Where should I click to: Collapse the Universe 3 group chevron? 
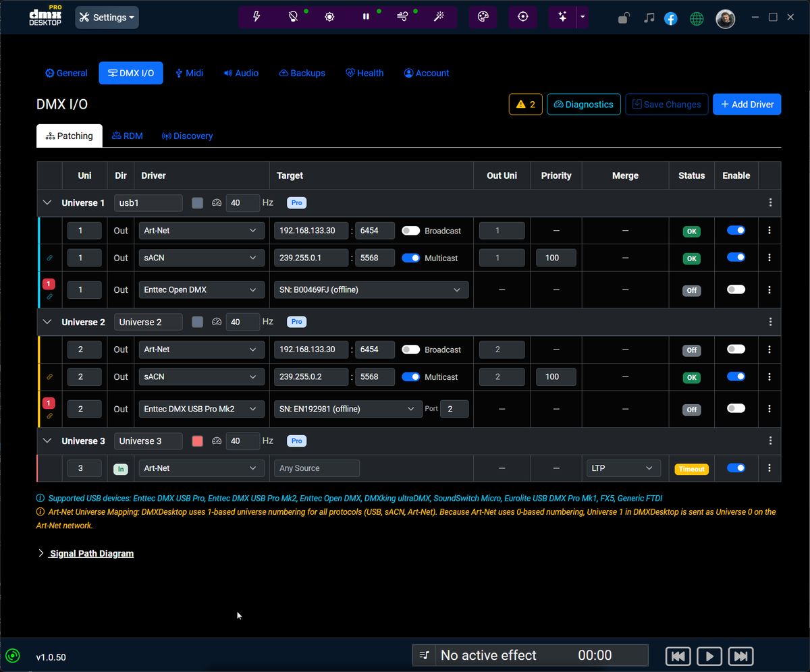pos(47,441)
